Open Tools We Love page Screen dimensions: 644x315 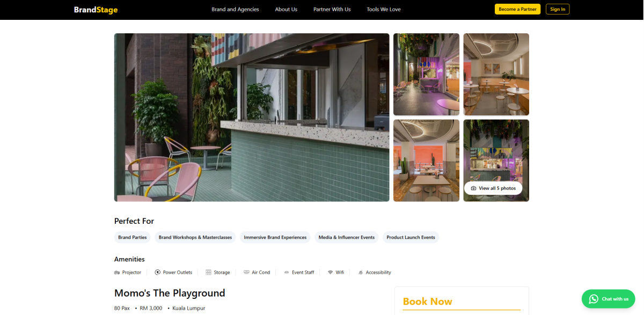pyautogui.click(x=384, y=9)
